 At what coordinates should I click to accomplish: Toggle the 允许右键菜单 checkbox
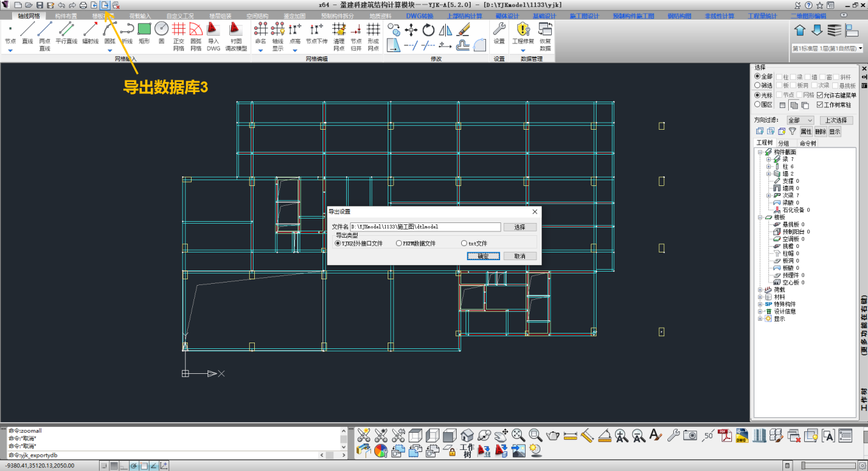(820, 95)
